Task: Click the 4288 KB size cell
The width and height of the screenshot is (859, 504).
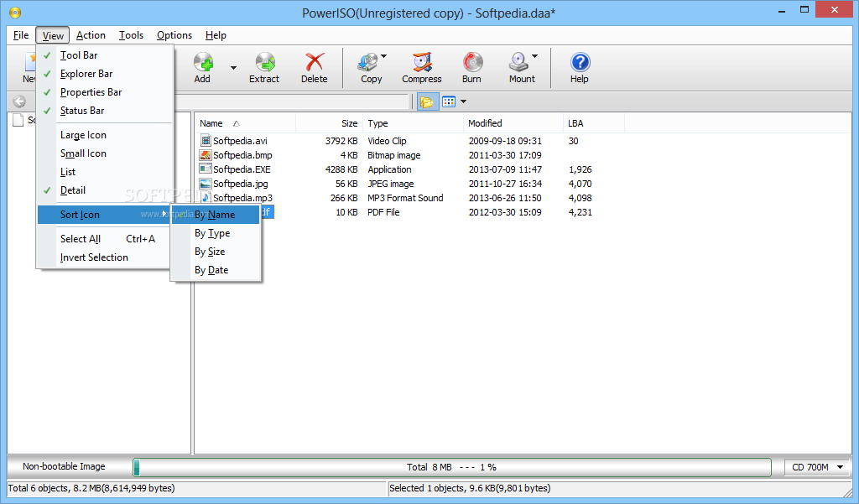Action: click(x=341, y=169)
